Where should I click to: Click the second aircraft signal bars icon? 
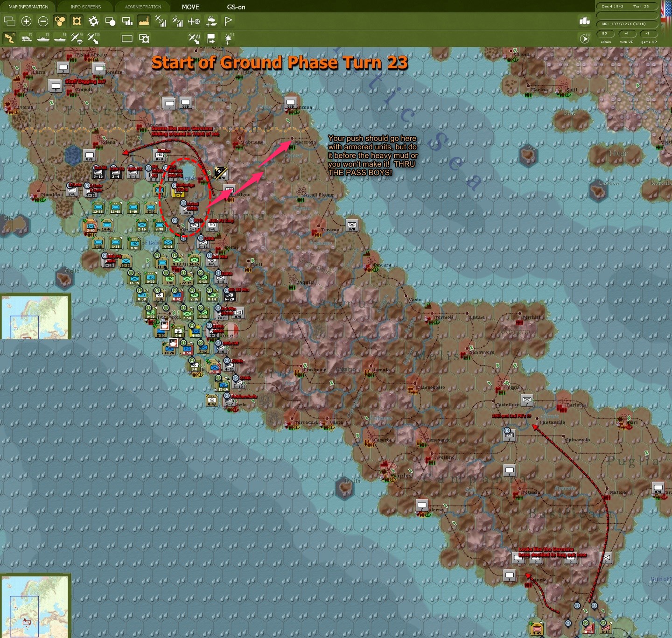click(177, 21)
